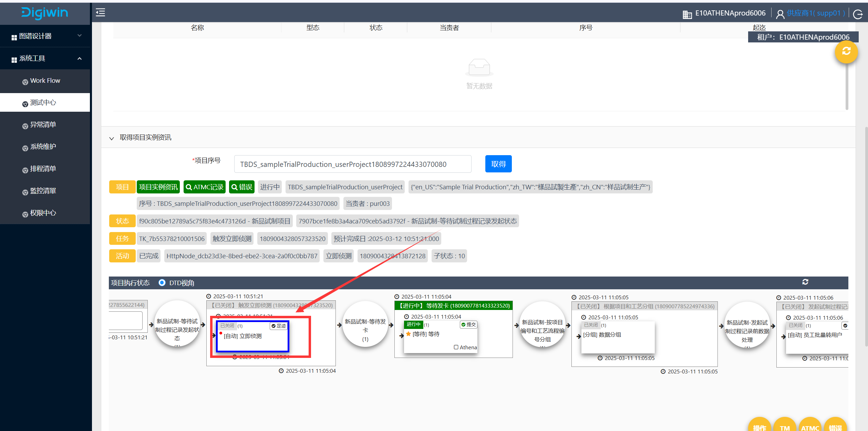Click the 系统工具 grid icon
Viewport: 868px width, 431px height.
pyautogui.click(x=14, y=60)
